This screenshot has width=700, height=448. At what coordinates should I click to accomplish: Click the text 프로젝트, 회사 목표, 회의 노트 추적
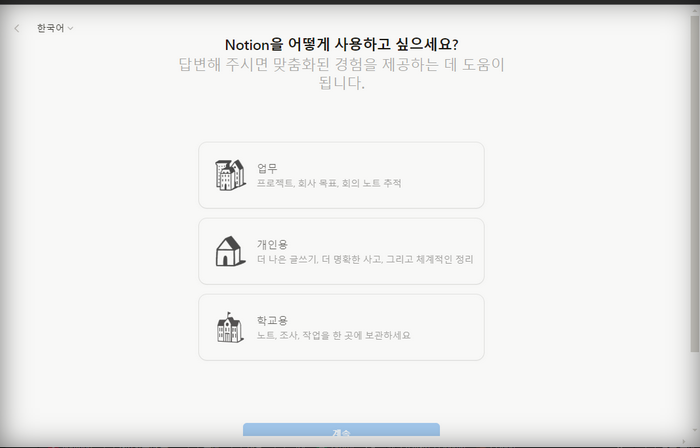(329, 183)
